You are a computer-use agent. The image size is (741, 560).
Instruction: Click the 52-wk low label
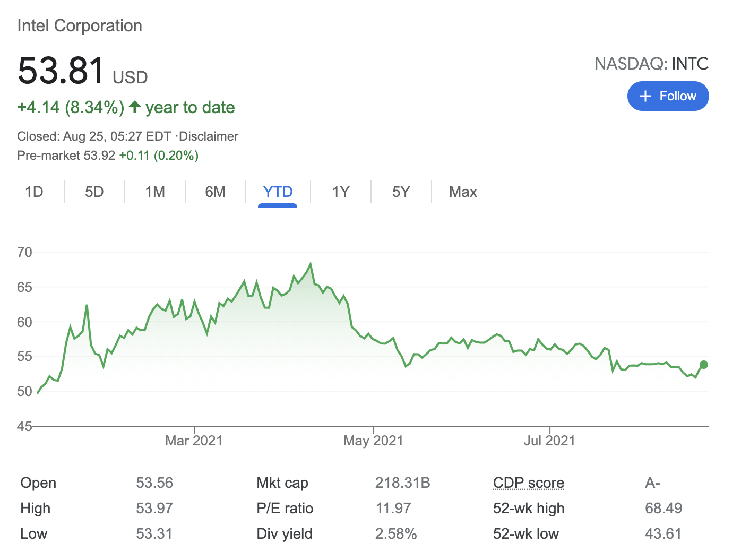coord(526,533)
